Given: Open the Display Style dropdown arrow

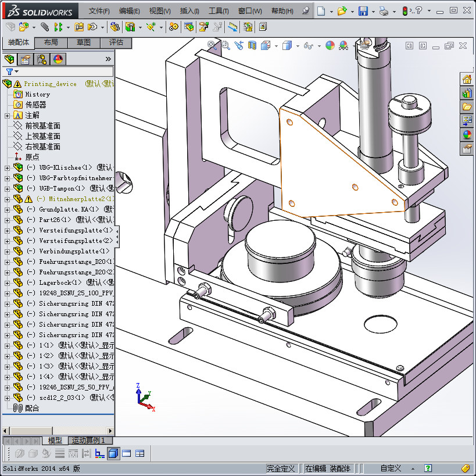Looking at the screenshot, I should click(298, 46).
